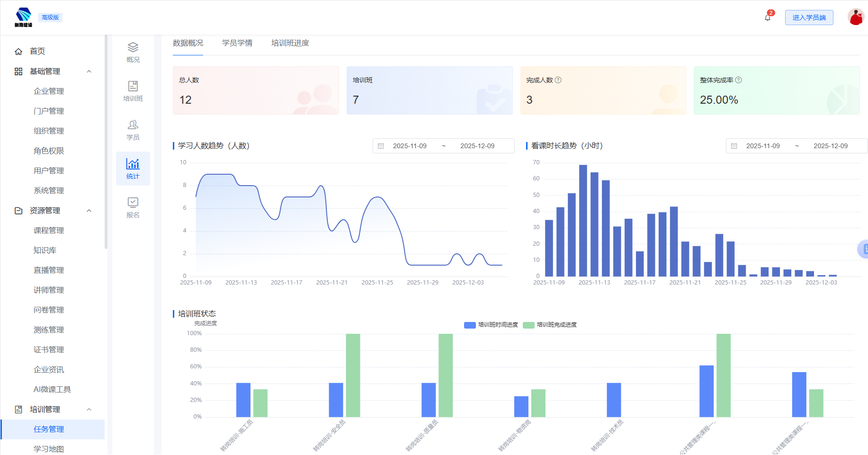Viewport: 868px width, 455px height.
Task: Toggle 培训班完成进度 legend series
Action: (x=550, y=325)
